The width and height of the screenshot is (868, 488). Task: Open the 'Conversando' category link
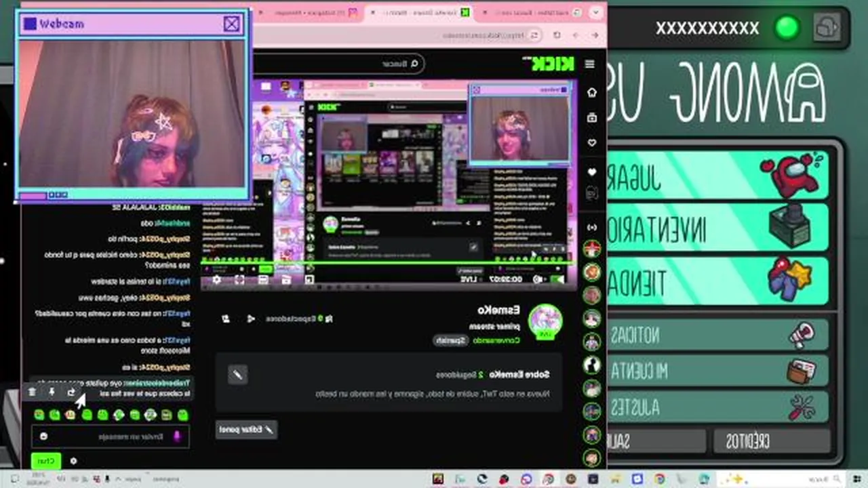496,340
